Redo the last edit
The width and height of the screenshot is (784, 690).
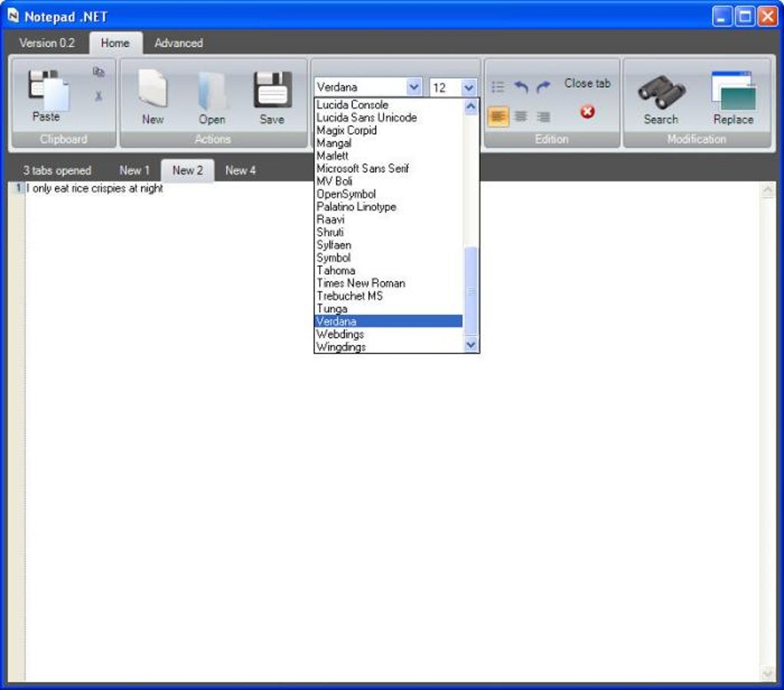pos(543,87)
